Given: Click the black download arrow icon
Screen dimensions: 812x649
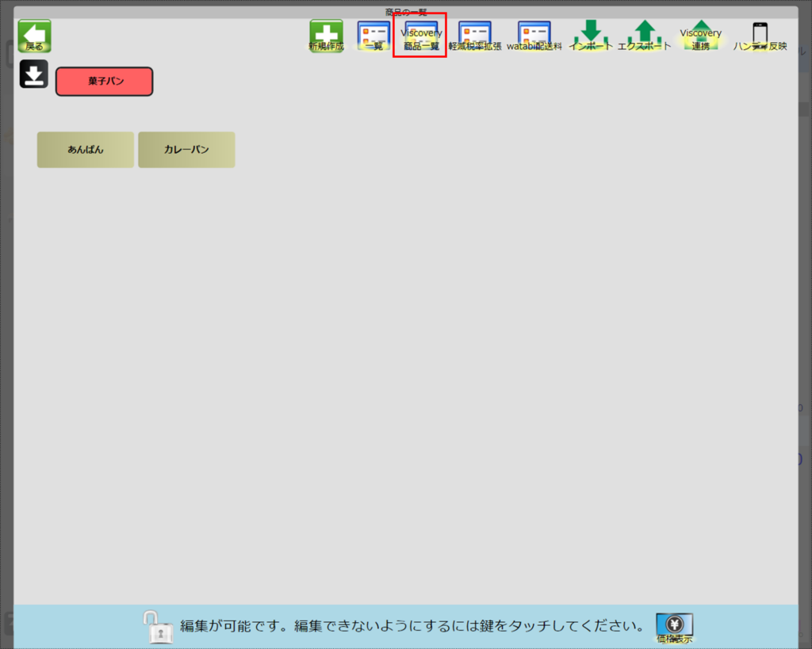Looking at the screenshot, I should coord(34,74).
